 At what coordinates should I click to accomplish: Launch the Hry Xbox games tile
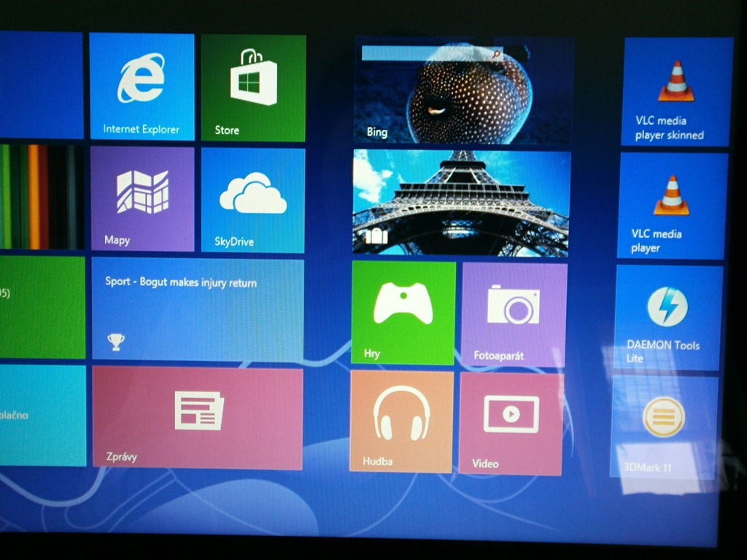[x=403, y=312]
